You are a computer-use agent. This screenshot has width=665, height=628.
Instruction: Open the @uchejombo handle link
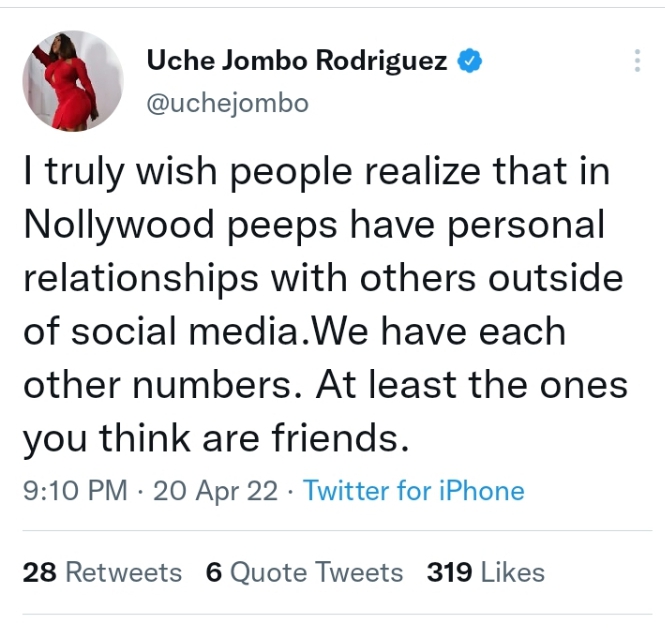click(227, 103)
